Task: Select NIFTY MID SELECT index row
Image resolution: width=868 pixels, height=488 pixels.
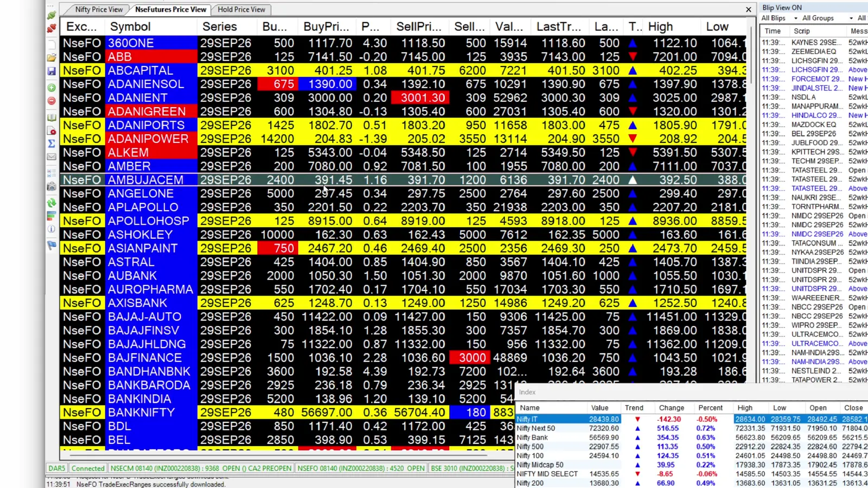Action: pos(692,474)
